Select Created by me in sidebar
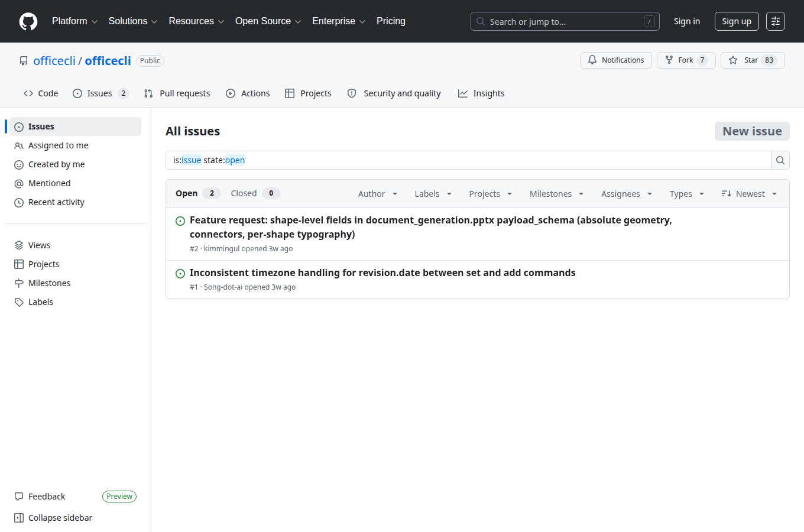 click(x=75, y=164)
